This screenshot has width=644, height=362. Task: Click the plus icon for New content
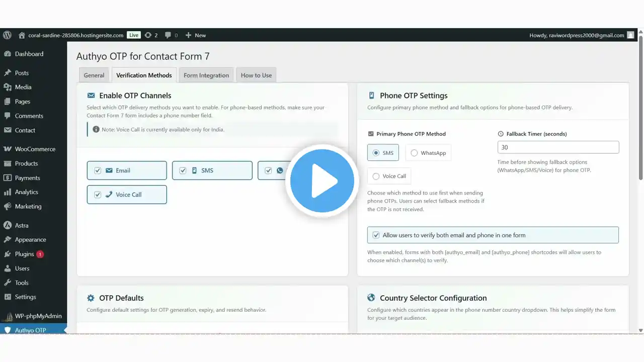pyautogui.click(x=188, y=35)
